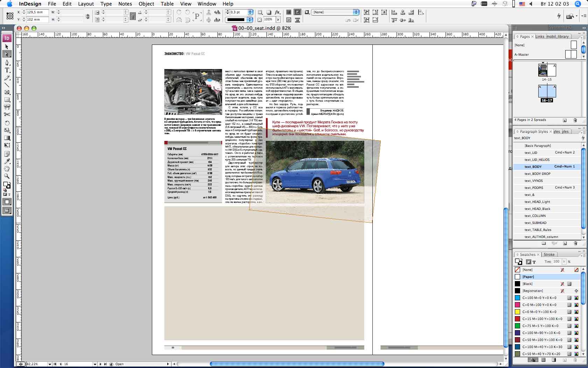
Task: Select the [Paper] swatch
Action: tap(547, 277)
